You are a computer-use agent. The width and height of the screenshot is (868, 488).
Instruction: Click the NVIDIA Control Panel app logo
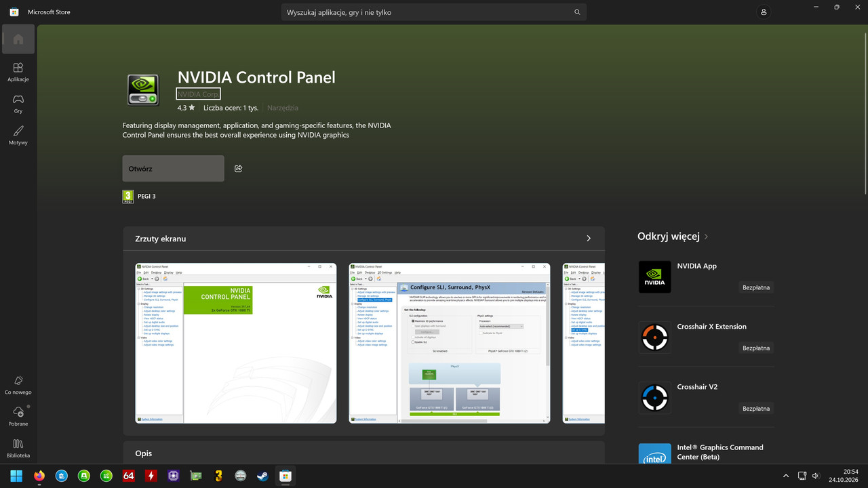tap(143, 90)
